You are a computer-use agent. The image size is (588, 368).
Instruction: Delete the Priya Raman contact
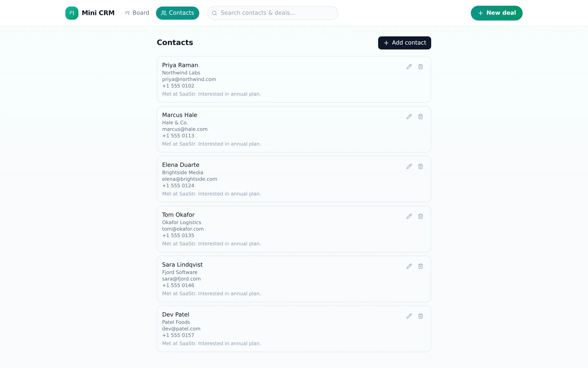pyautogui.click(x=420, y=67)
